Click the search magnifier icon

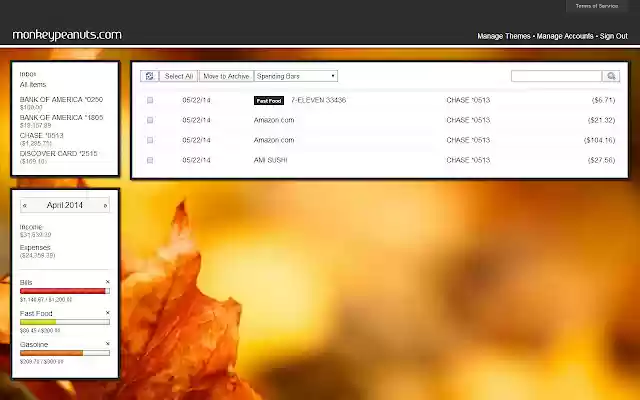[611, 76]
